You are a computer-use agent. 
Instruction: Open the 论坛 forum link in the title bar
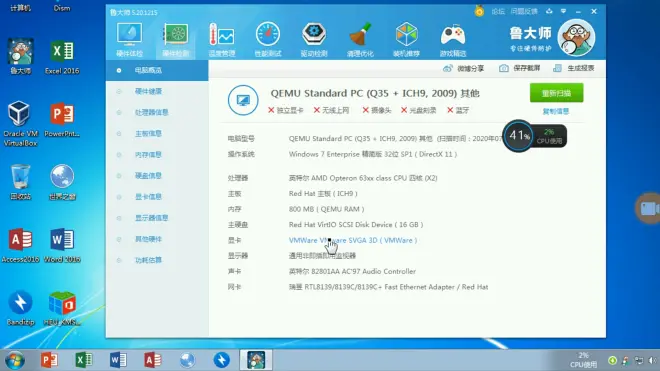pyautogui.click(x=498, y=11)
